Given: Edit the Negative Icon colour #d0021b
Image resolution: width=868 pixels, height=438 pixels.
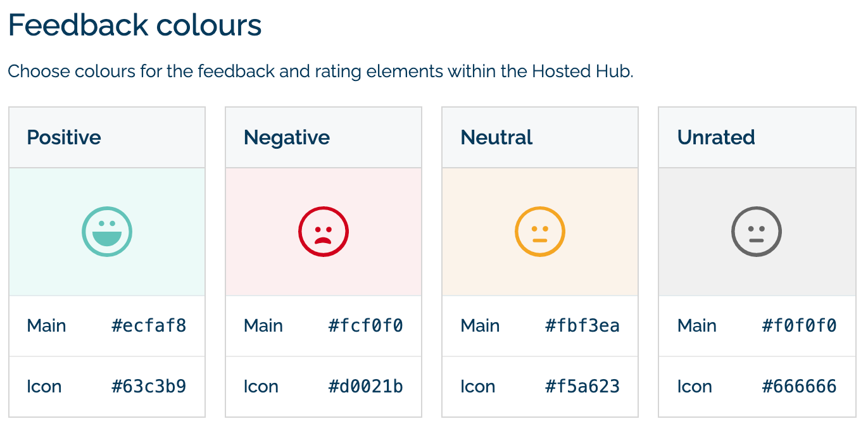Looking at the screenshot, I should click(x=366, y=387).
